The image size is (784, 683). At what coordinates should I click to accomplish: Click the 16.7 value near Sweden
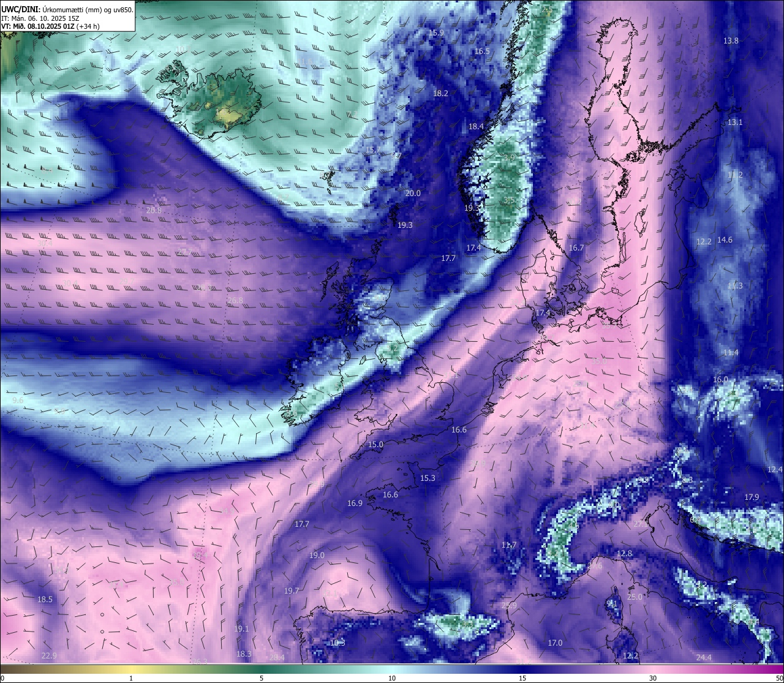[x=576, y=247]
